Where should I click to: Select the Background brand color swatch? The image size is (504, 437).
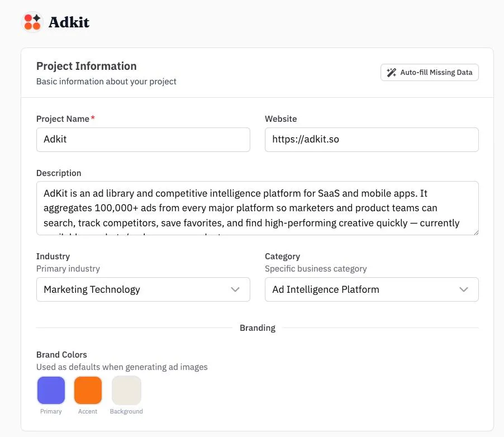(x=126, y=391)
